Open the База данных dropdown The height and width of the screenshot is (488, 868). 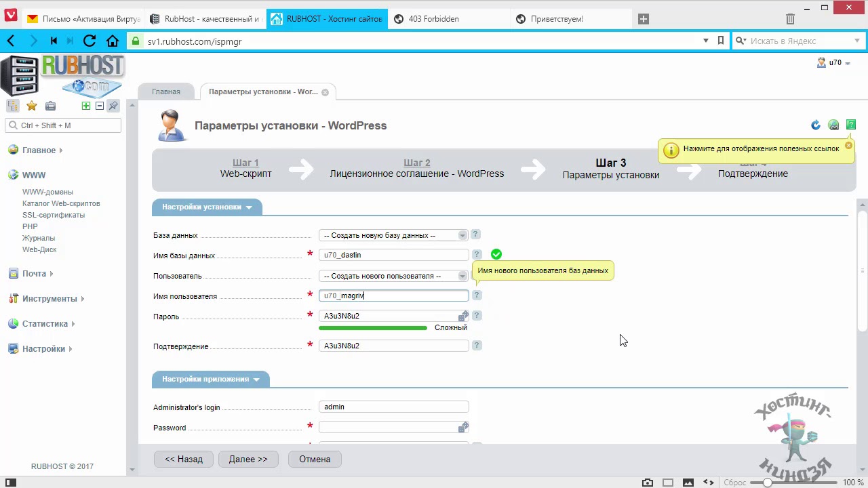coord(393,235)
